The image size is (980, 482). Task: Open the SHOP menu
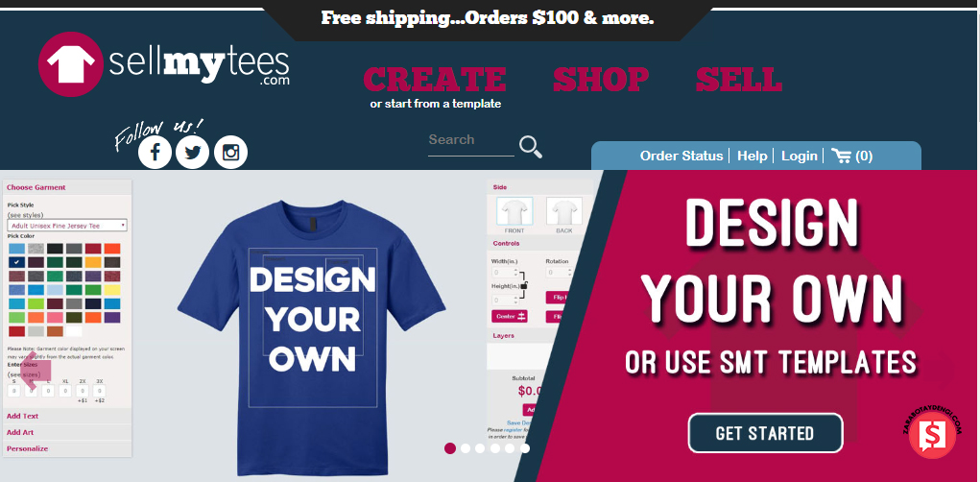(601, 80)
